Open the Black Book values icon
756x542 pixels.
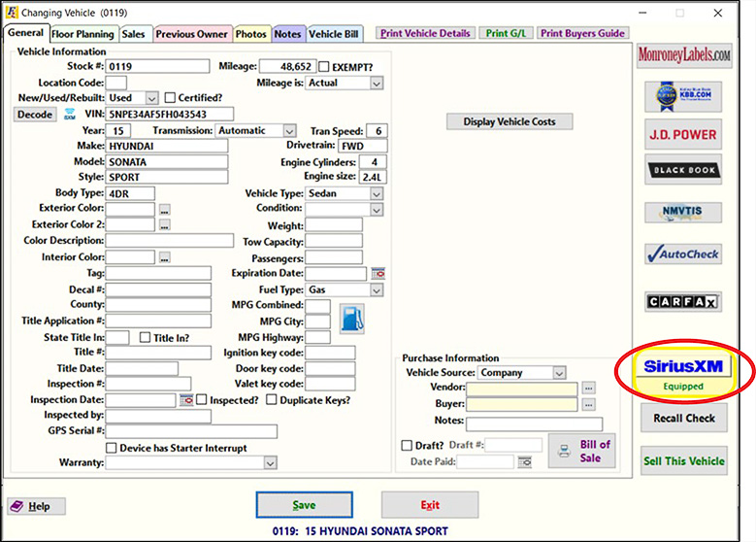683,170
